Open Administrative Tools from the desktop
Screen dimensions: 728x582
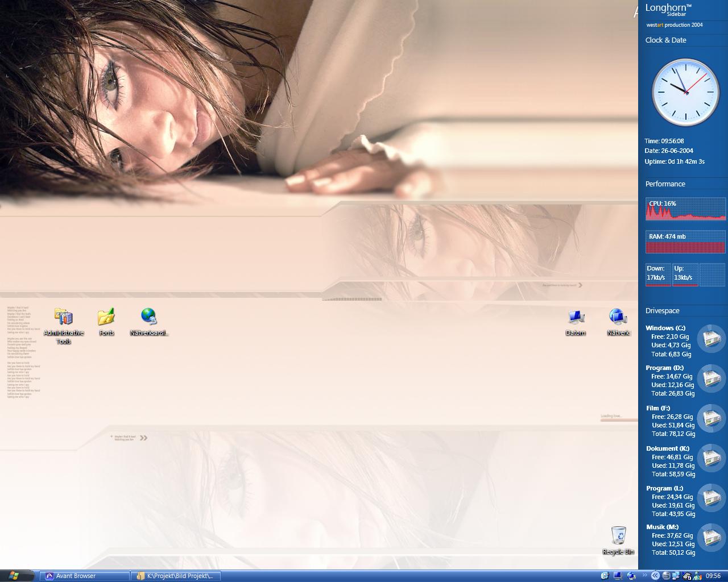(63, 317)
